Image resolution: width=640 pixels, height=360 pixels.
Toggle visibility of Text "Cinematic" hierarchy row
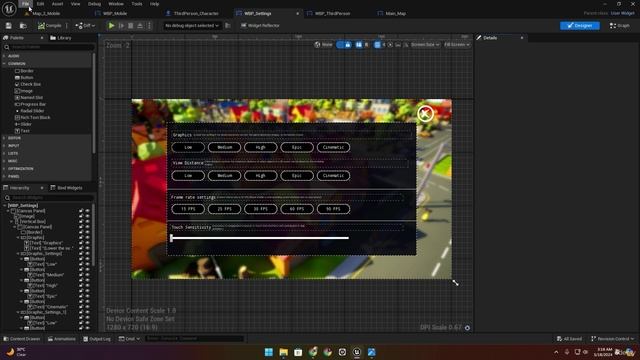pyautogui.click(x=87, y=307)
